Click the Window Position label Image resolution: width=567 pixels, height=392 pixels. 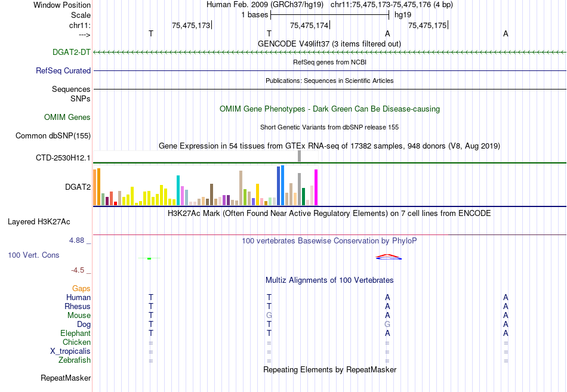[x=62, y=5]
